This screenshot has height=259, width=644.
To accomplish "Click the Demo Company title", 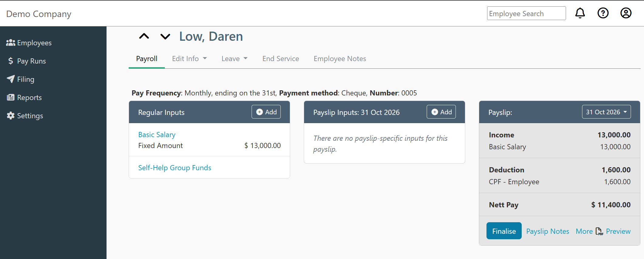I will click(x=39, y=14).
